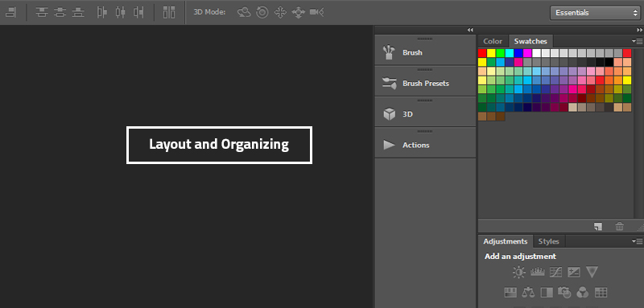The width and height of the screenshot is (644, 308).
Task: Add a Hue/Saturation adjustment
Action: (510, 293)
